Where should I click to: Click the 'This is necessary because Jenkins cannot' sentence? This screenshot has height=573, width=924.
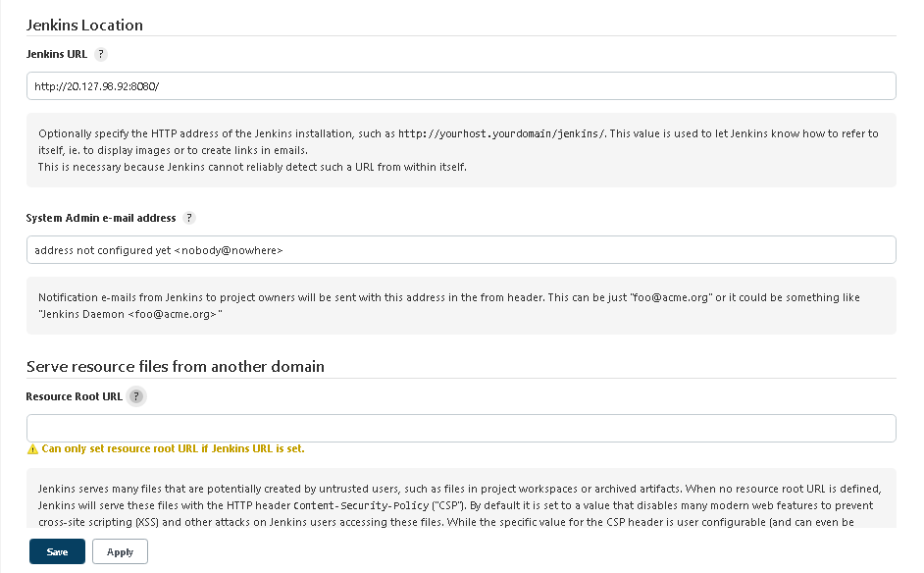[x=252, y=167]
